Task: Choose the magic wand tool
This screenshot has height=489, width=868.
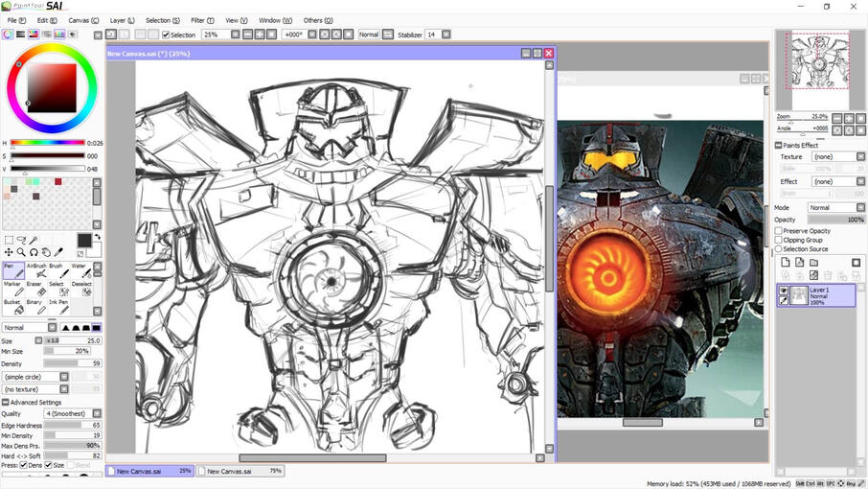Action: [x=34, y=240]
